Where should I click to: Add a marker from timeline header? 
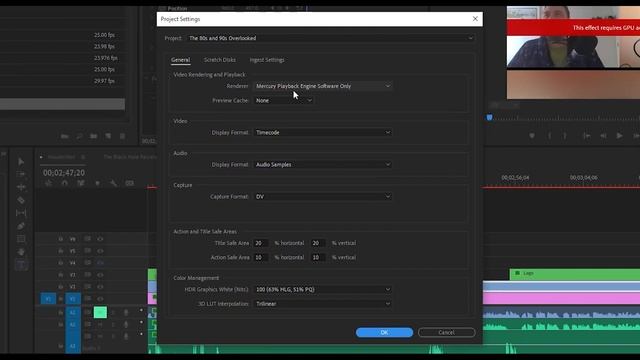pyautogui.click(x=97, y=183)
